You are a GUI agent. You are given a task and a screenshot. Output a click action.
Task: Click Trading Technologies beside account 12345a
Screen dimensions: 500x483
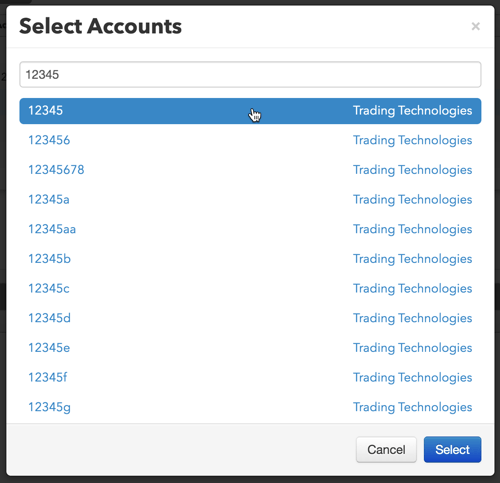[413, 200]
